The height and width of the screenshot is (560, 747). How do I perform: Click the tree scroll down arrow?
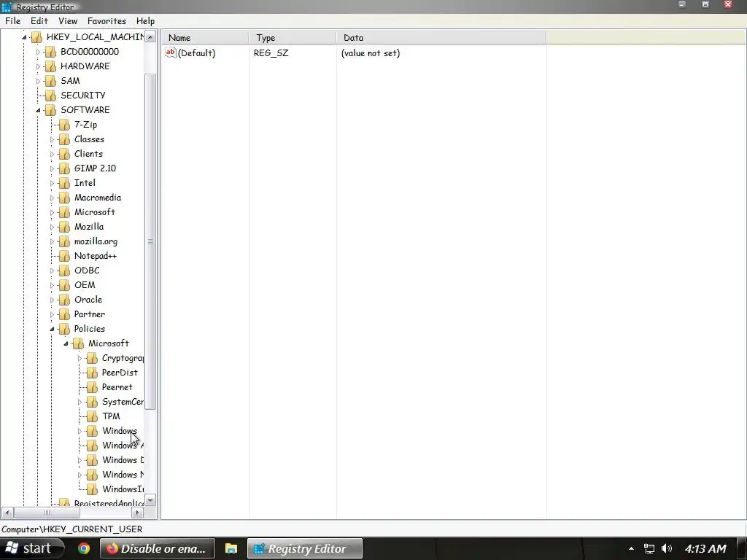[150, 500]
